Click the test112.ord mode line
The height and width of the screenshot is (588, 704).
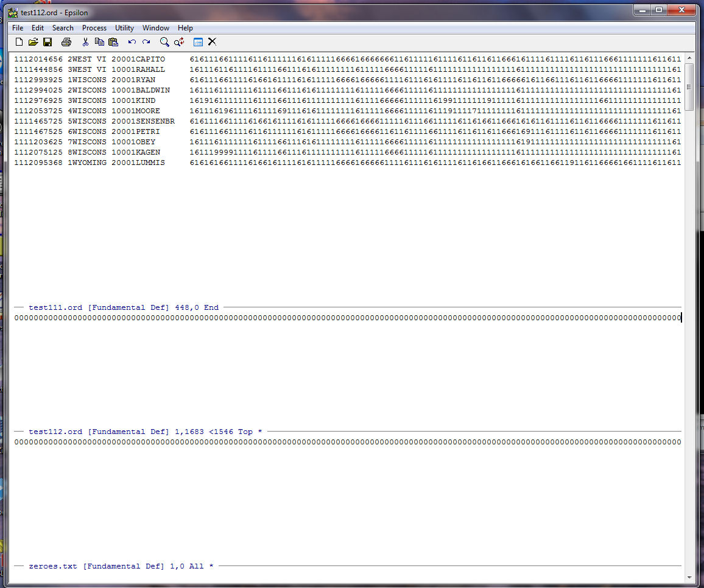coord(145,432)
